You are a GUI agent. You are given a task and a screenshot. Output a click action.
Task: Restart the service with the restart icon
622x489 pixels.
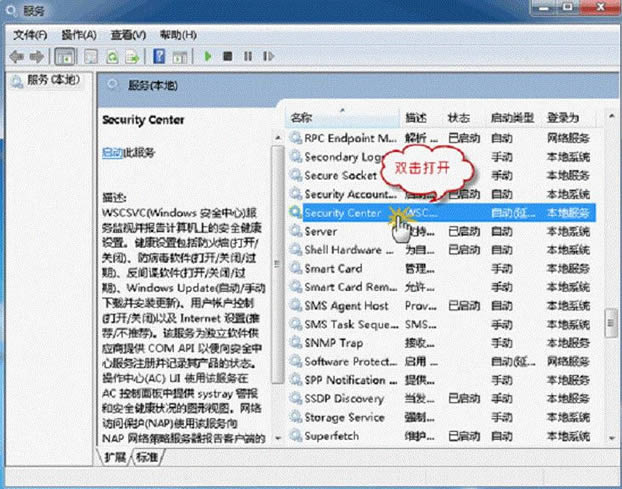269,56
